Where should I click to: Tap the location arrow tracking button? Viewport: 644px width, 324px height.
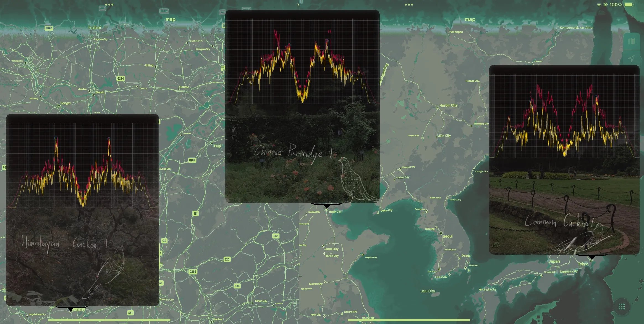click(632, 59)
